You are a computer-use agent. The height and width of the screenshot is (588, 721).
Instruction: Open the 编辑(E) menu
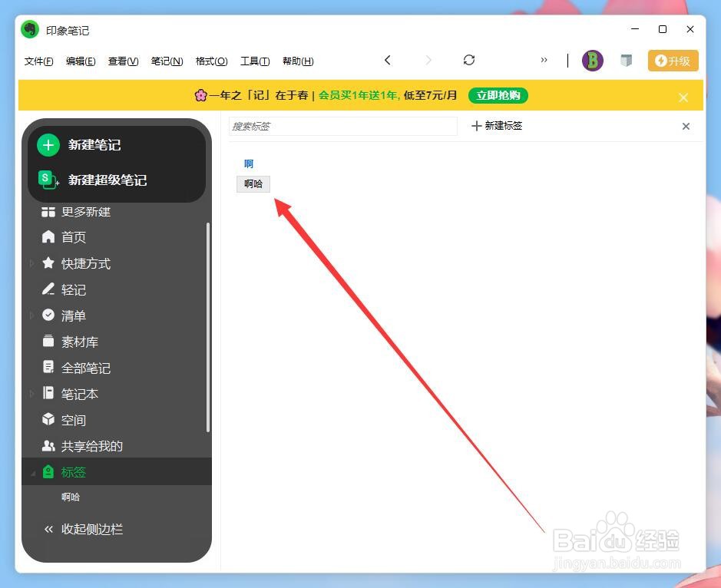point(81,61)
